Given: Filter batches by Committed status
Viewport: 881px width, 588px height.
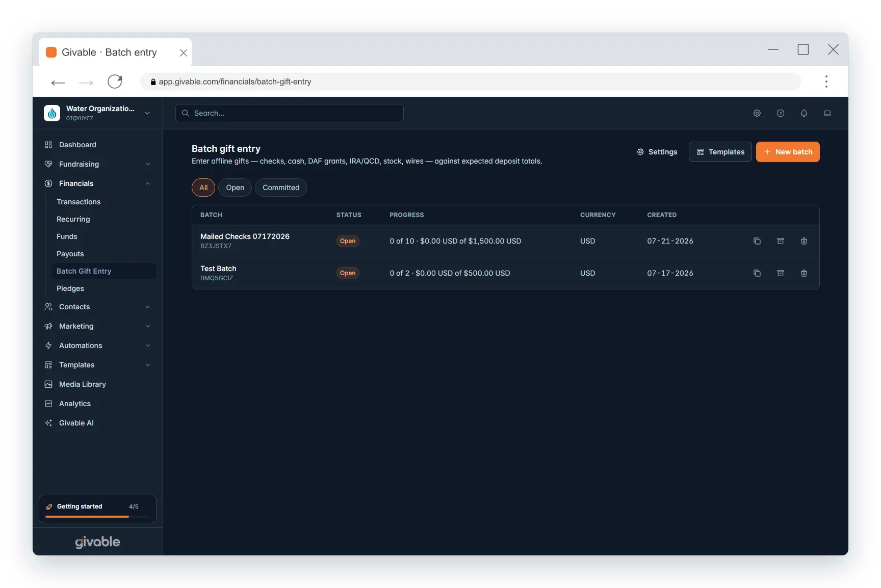Looking at the screenshot, I should pos(281,188).
